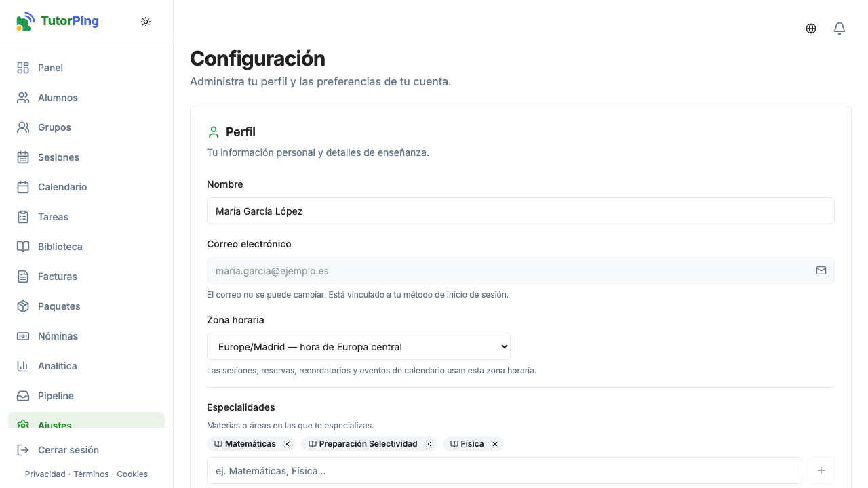Open the Cookies link

click(x=132, y=474)
